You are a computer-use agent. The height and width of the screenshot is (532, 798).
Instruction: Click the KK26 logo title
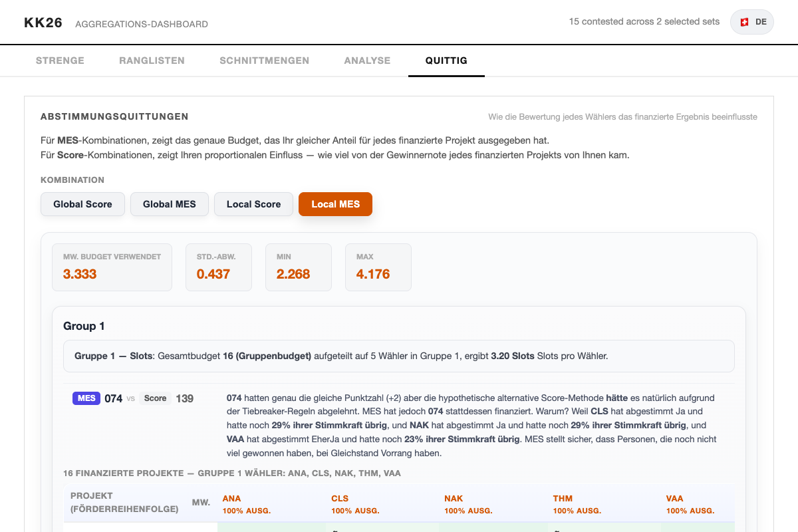click(x=43, y=23)
